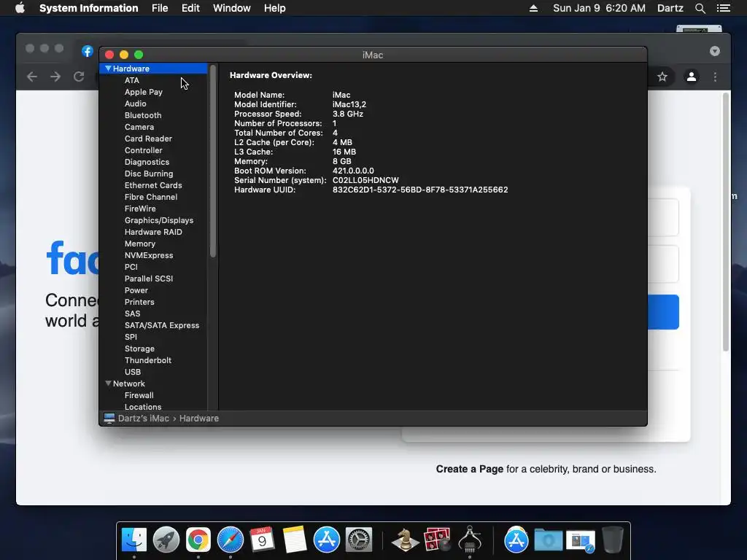Click Chrome forward arrow button

tap(55, 77)
